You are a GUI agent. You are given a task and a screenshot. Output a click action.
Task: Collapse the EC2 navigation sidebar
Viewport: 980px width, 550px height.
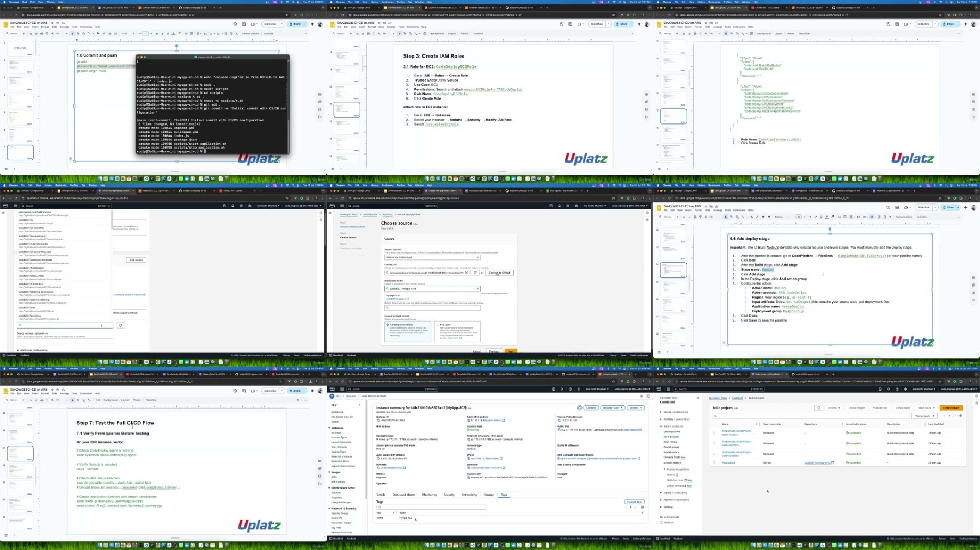click(x=359, y=405)
